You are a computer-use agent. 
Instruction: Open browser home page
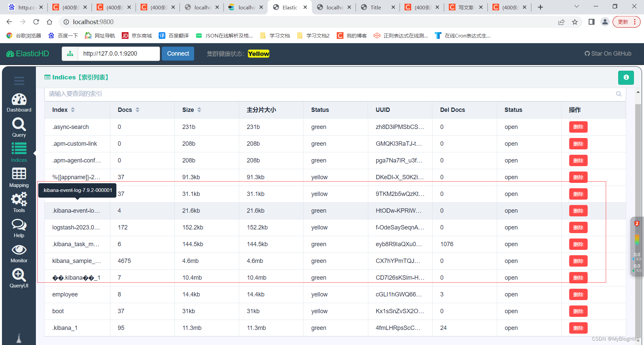[x=49, y=22]
